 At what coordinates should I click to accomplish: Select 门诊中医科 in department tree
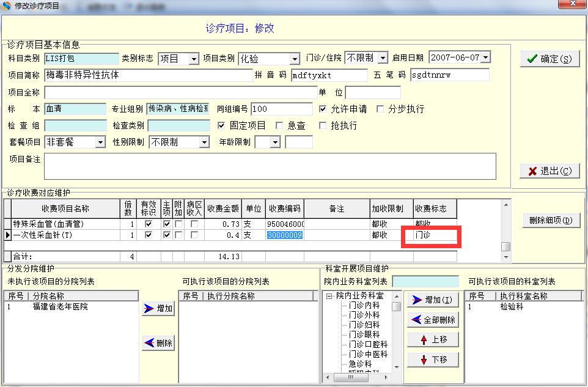(368, 354)
